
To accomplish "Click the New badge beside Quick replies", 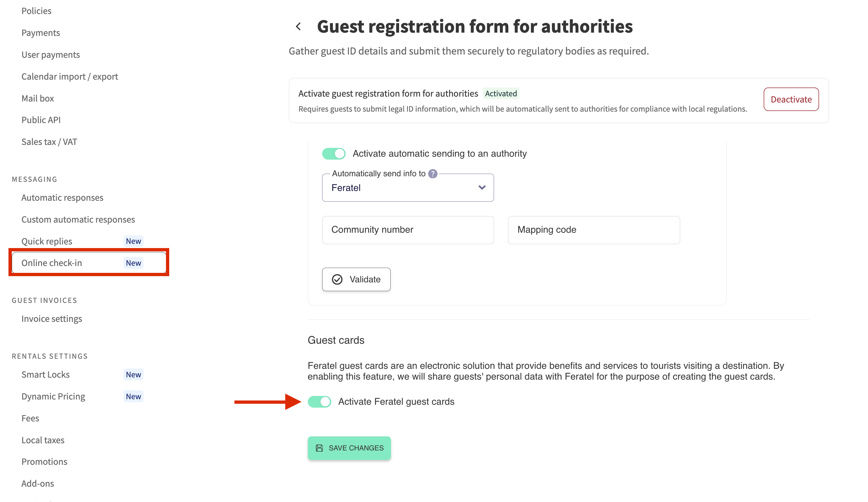I will (133, 241).
